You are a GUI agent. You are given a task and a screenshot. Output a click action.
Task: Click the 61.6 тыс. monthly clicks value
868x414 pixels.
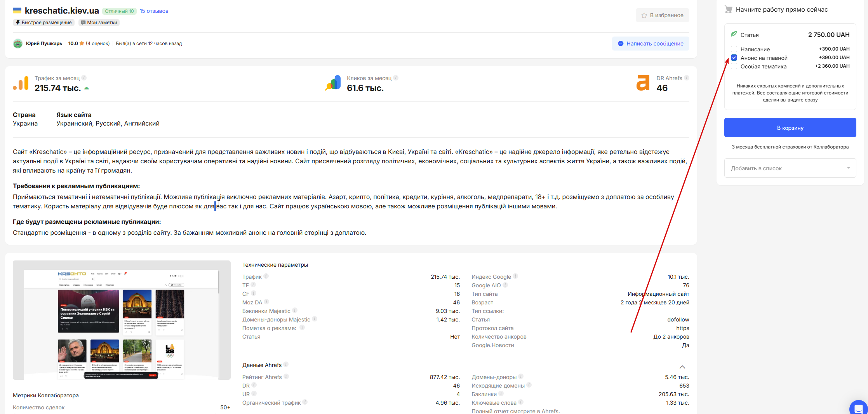(x=365, y=88)
